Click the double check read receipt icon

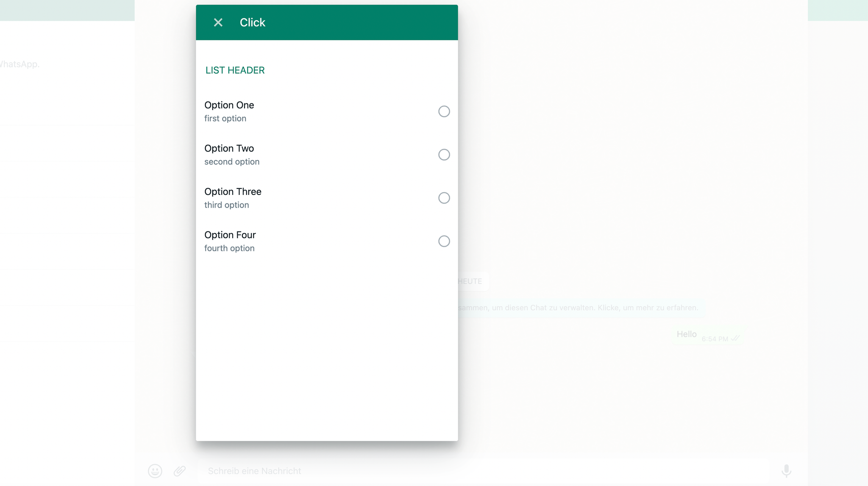[x=736, y=338]
